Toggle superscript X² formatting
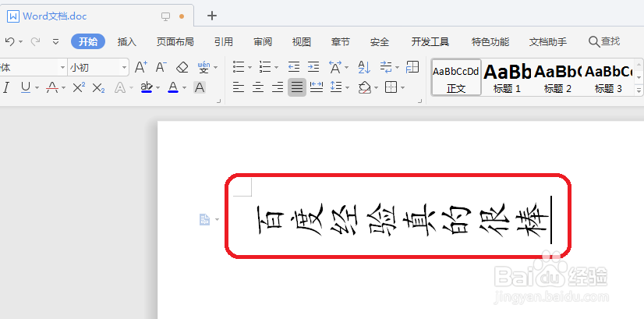This screenshot has height=319, width=644. [x=79, y=87]
